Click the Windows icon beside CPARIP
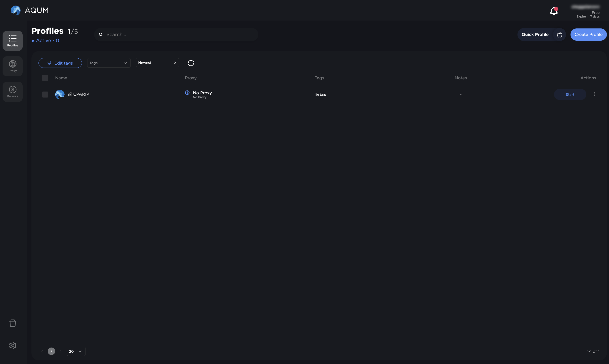Image resolution: width=609 pixels, height=364 pixels. click(x=70, y=94)
